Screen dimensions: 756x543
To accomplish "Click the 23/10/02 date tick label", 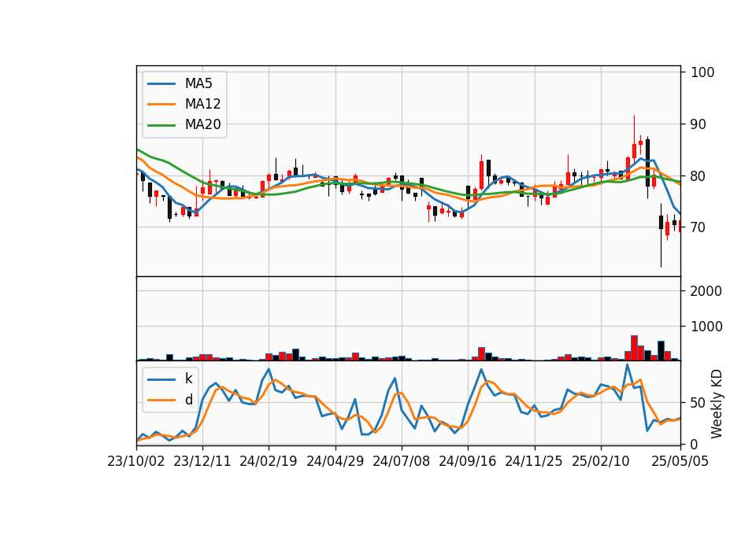I will [x=136, y=462].
